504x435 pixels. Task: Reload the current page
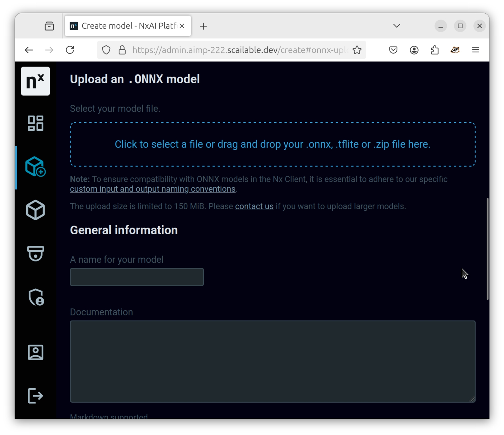tap(70, 50)
